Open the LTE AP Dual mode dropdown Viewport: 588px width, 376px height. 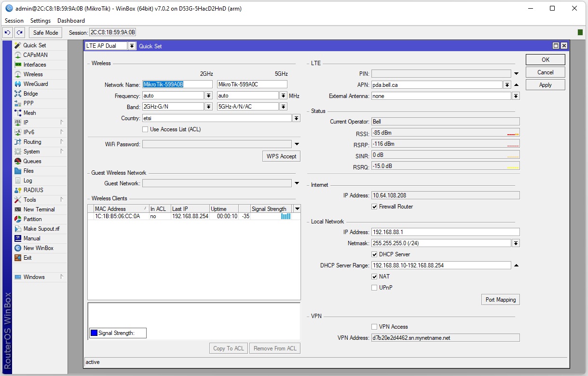coord(132,46)
